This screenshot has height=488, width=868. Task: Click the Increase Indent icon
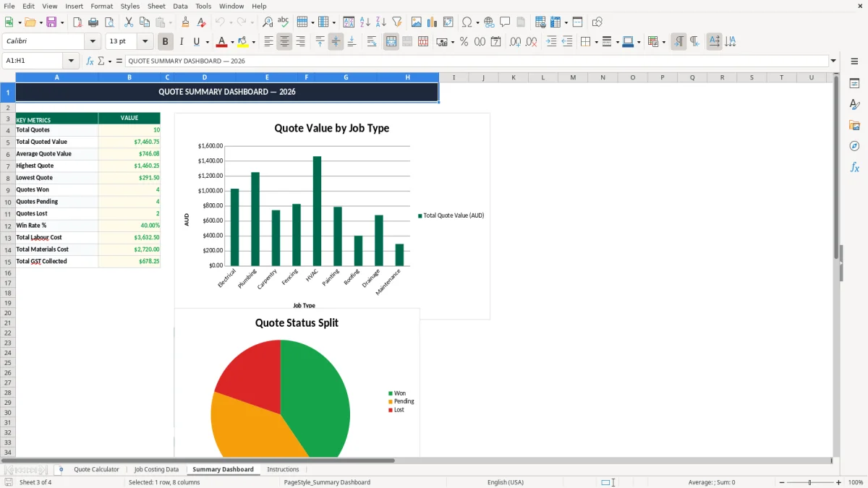551,42
